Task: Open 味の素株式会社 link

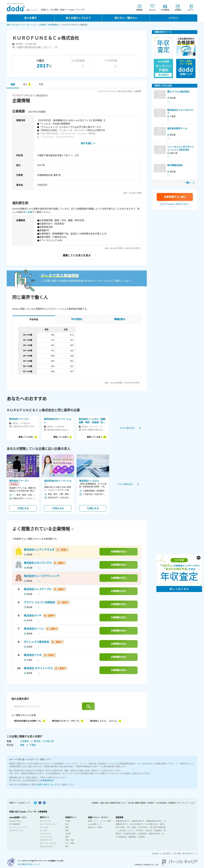Action: coord(175,165)
